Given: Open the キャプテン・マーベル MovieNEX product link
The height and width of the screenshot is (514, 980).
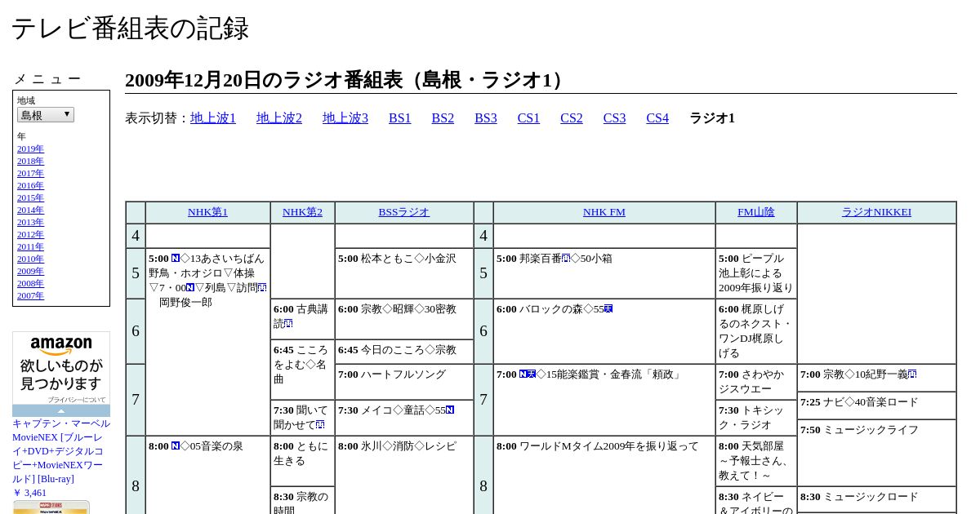Looking at the screenshot, I should coord(61,451).
